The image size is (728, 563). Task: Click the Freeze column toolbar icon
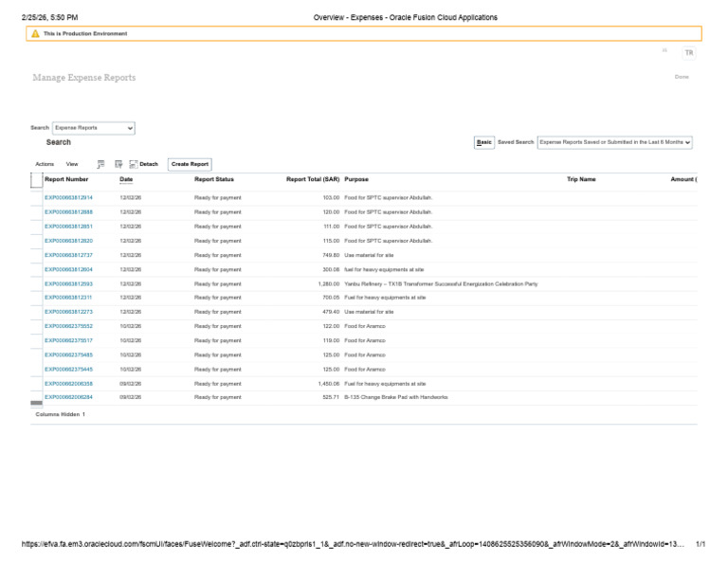coord(100,164)
